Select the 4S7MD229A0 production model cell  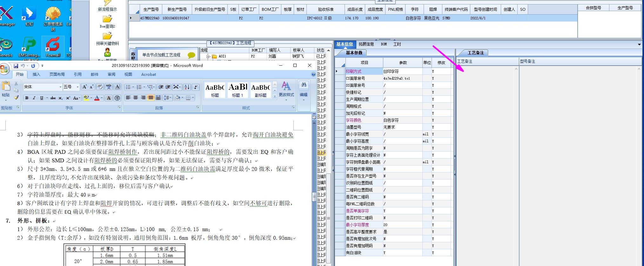pos(150,18)
